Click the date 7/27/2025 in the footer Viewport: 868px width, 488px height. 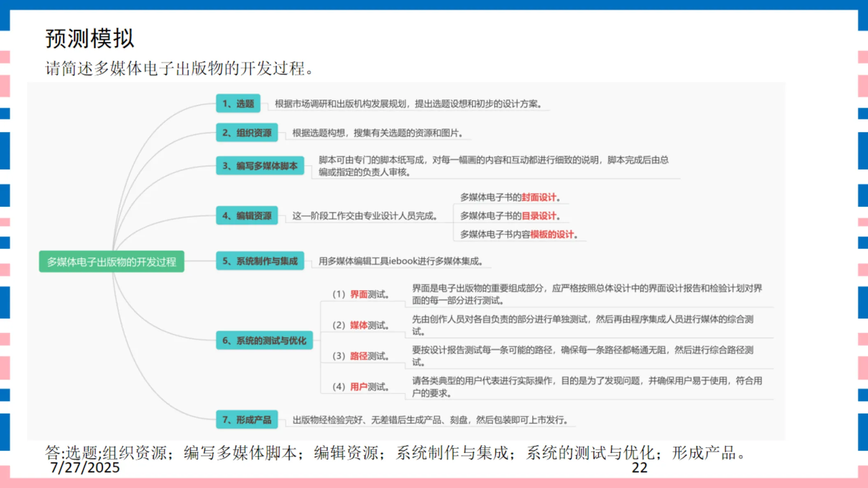pyautogui.click(x=85, y=468)
